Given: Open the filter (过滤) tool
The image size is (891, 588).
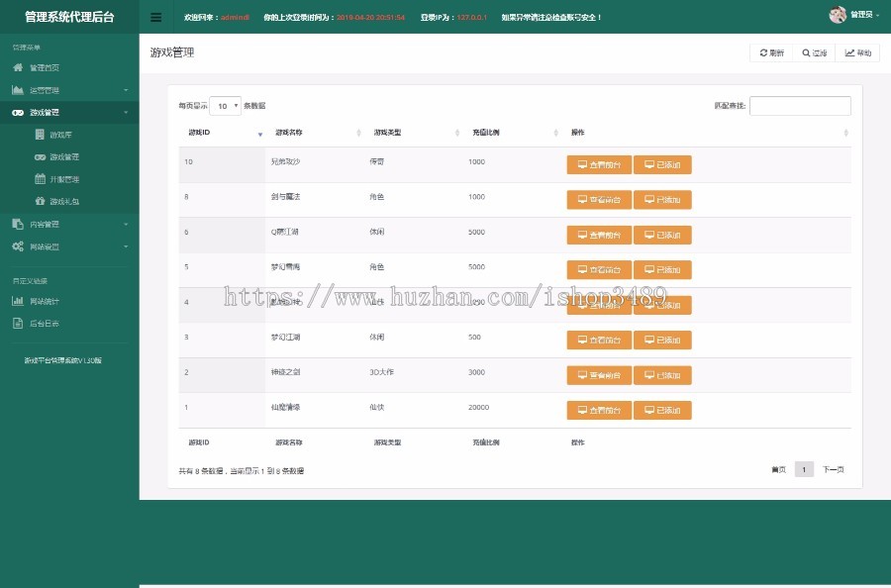Looking at the screenshot, I should [x=813, y=51].
